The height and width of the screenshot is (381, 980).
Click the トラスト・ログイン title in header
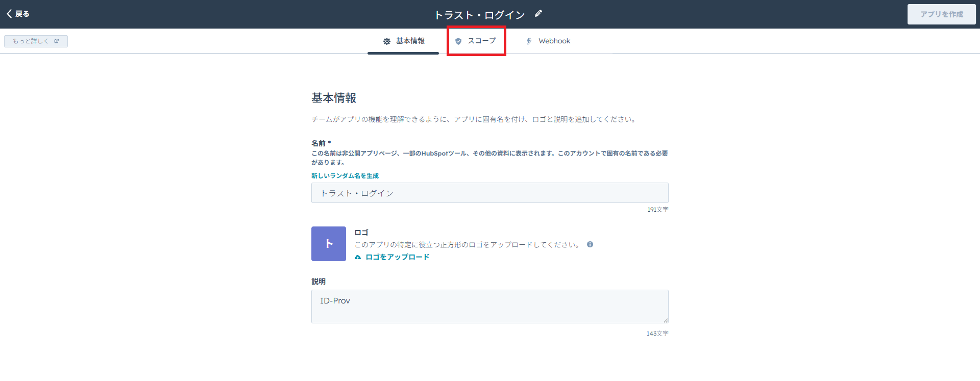479,15
